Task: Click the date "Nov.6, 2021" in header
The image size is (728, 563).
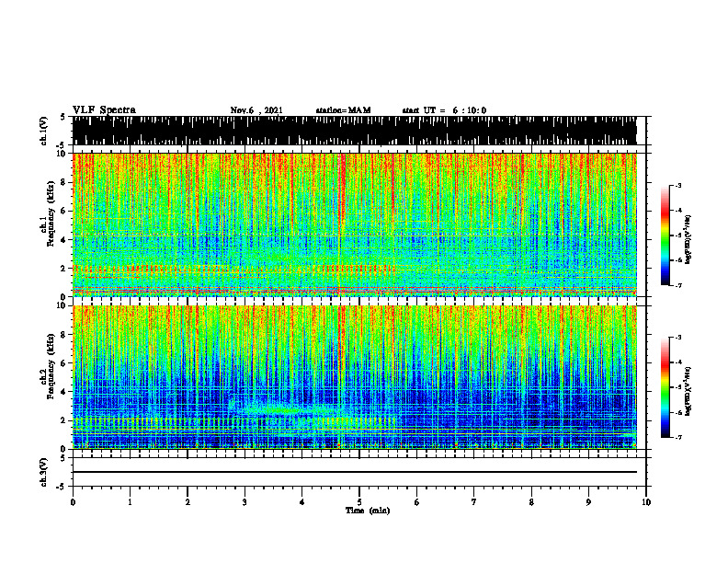Action: click(x=256, y=110)
